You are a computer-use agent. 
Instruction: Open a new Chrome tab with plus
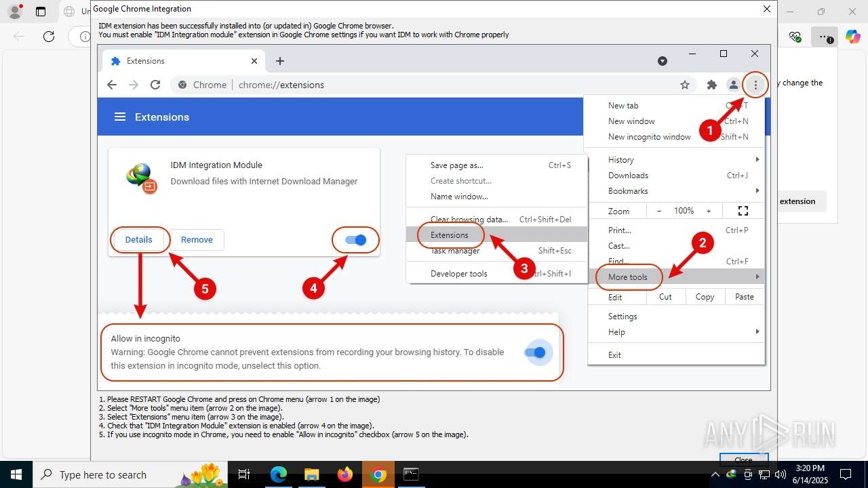tap(280, 61)
